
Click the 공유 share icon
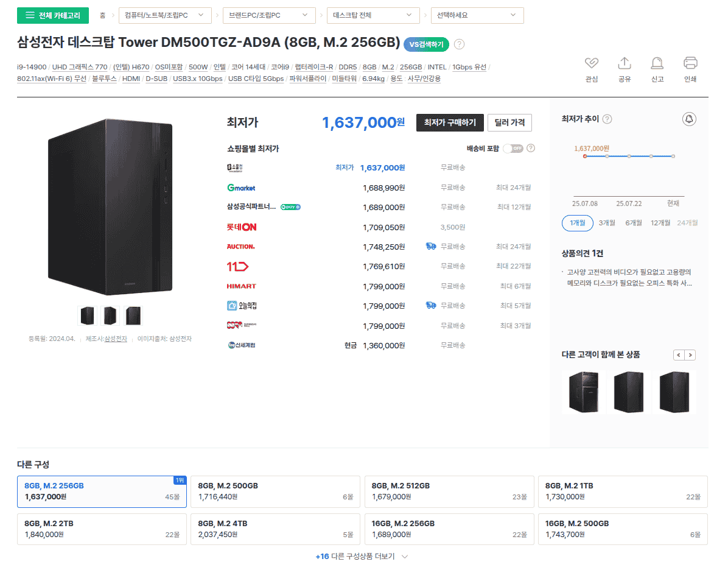pos(624,63)
